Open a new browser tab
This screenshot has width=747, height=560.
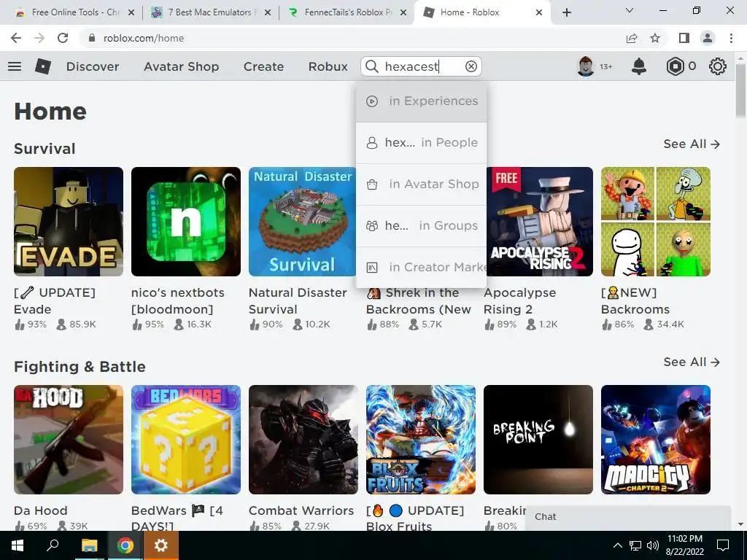(x=566, y=12)
